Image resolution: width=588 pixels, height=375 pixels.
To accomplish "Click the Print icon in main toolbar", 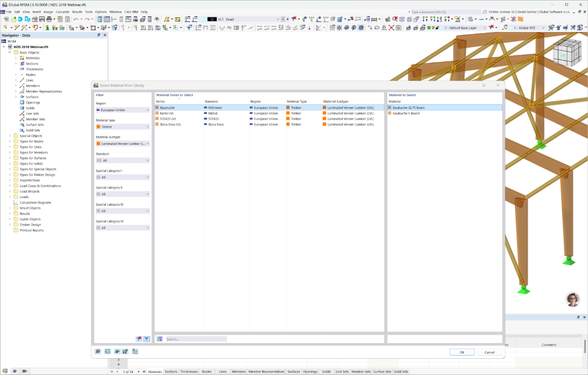I will (x=49, y=19).
